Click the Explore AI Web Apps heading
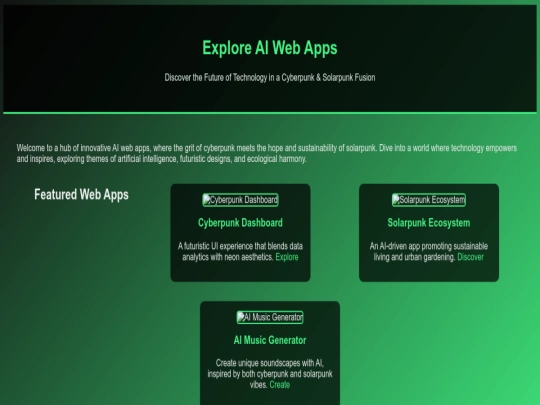 (270, 48)
